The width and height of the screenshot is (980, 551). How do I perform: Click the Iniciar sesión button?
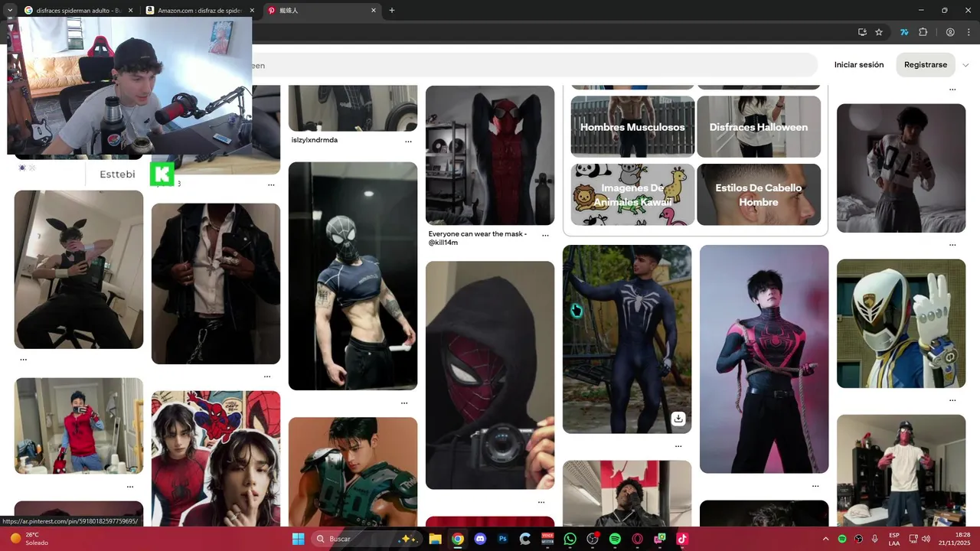tap(859, 65)
